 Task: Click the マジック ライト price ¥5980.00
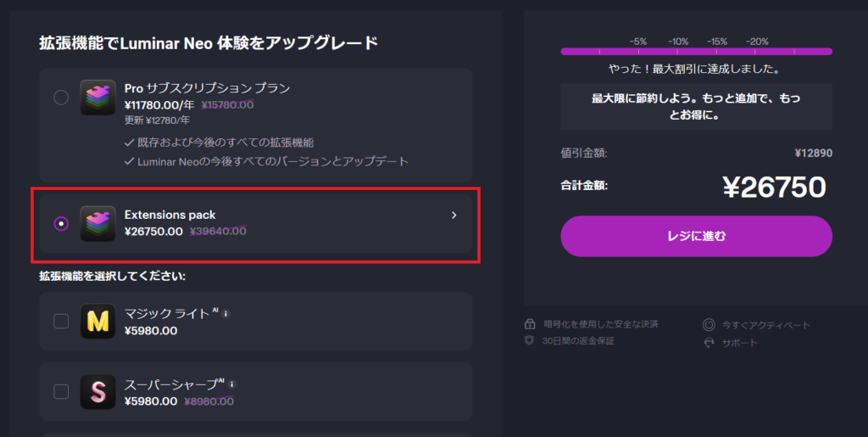pyautogui.click(x=151, y=331)
